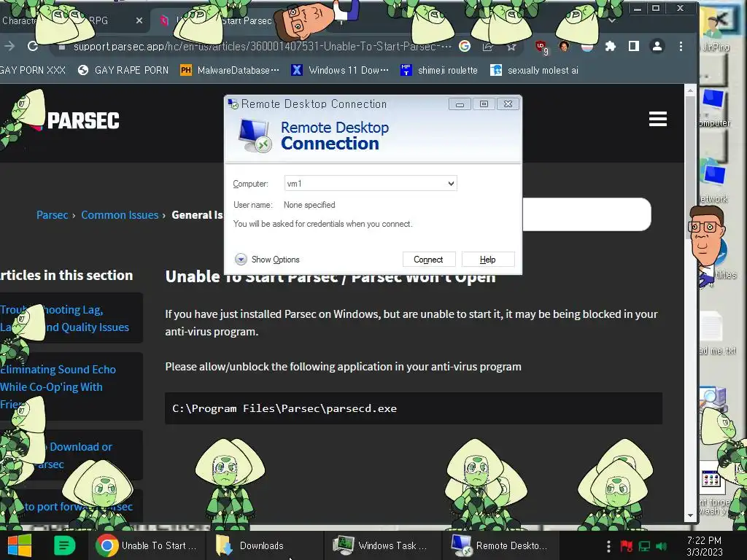Share this page via the share icon
The image size is (747, 560).
point(488,46)
